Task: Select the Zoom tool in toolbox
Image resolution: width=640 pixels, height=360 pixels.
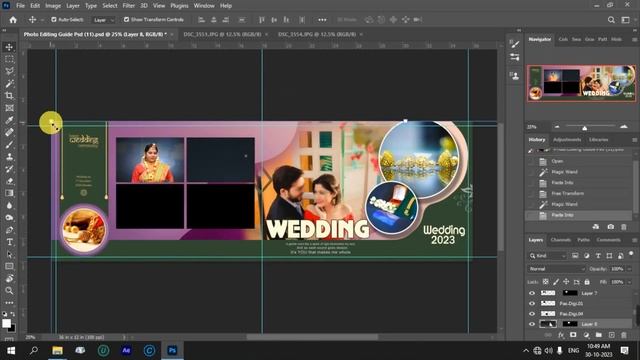Action: (9, 291)
